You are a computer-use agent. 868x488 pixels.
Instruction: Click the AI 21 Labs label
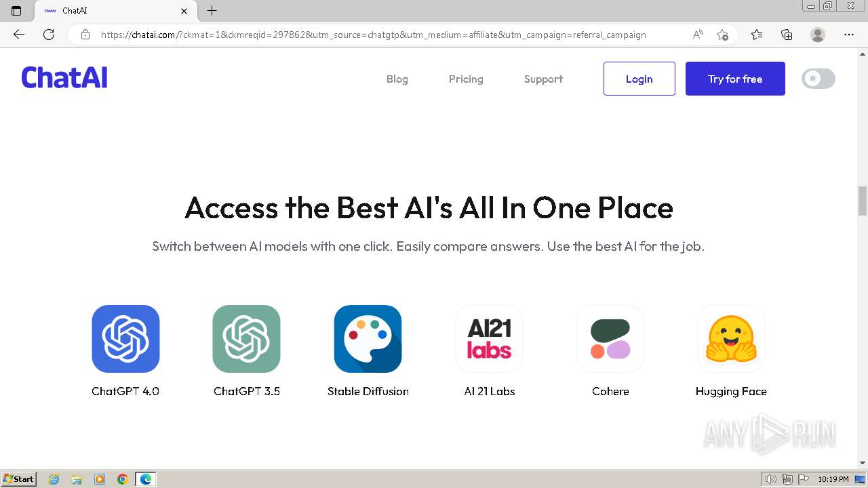490,391
